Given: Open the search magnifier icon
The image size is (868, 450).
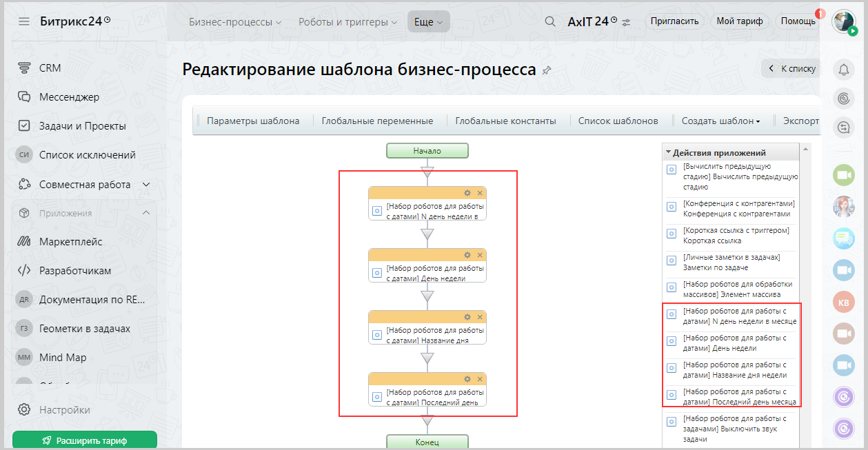Looking at the screenshot, I should pos(550,21).
